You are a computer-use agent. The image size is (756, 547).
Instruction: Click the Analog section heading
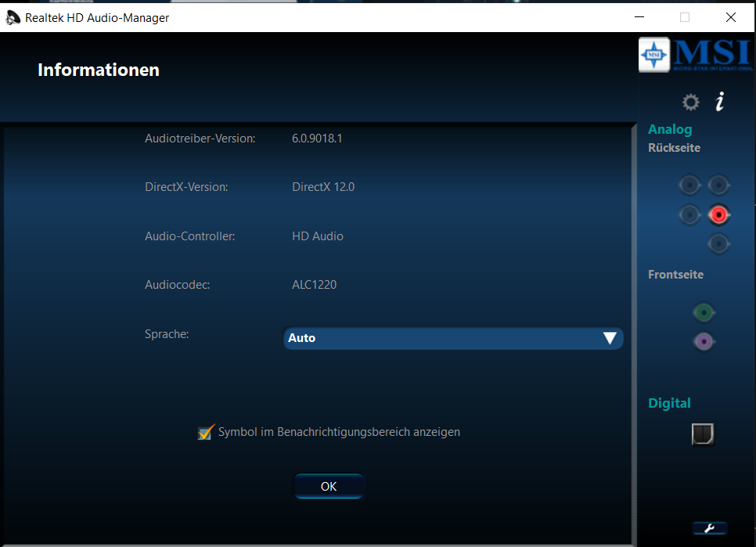(670, 129)
